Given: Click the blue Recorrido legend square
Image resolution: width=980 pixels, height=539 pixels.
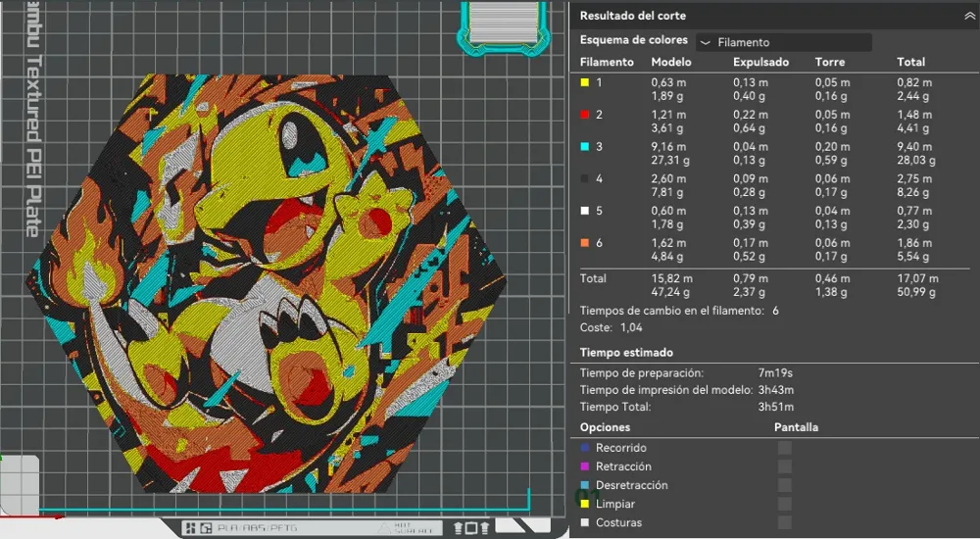Looking at the screenshot, I should pos(585,448).
